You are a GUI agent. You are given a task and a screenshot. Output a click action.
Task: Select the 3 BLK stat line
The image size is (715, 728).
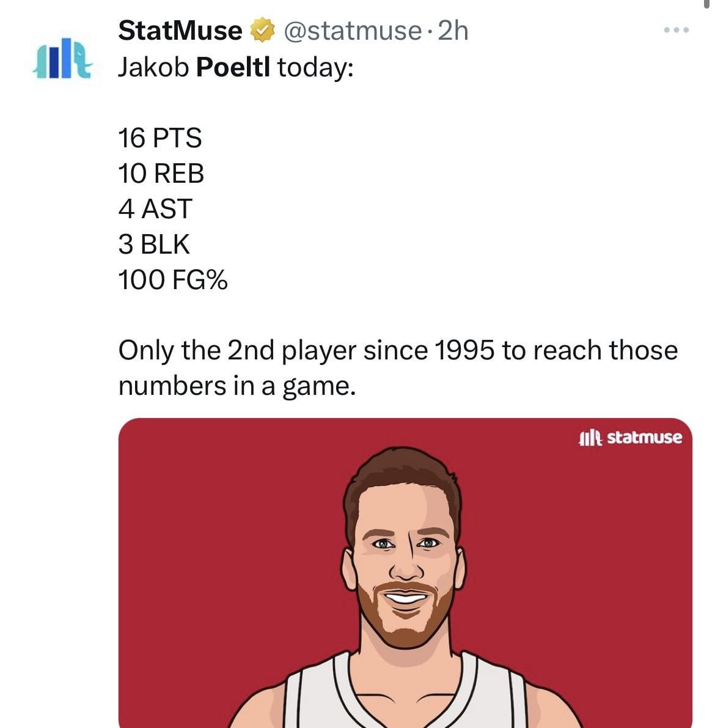pos(154,245)
